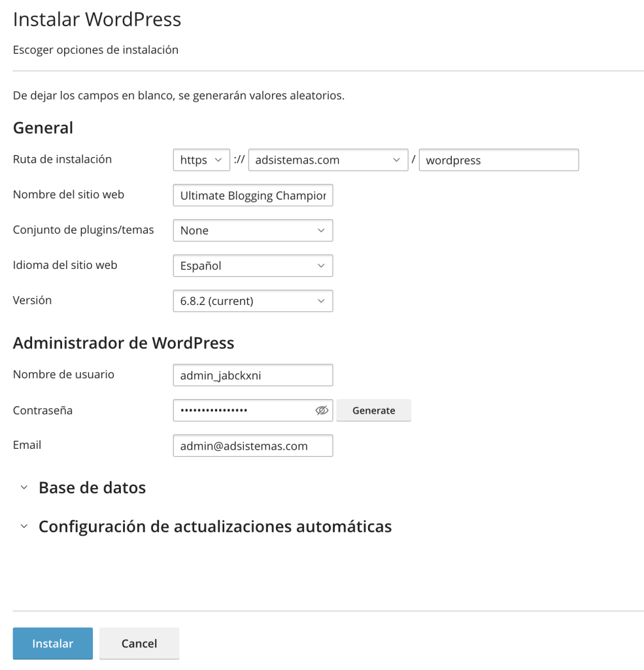Open the https protocol dropdown
This screenshot has width=644, height=670.
pyautogui.click(x=201, y=160)
